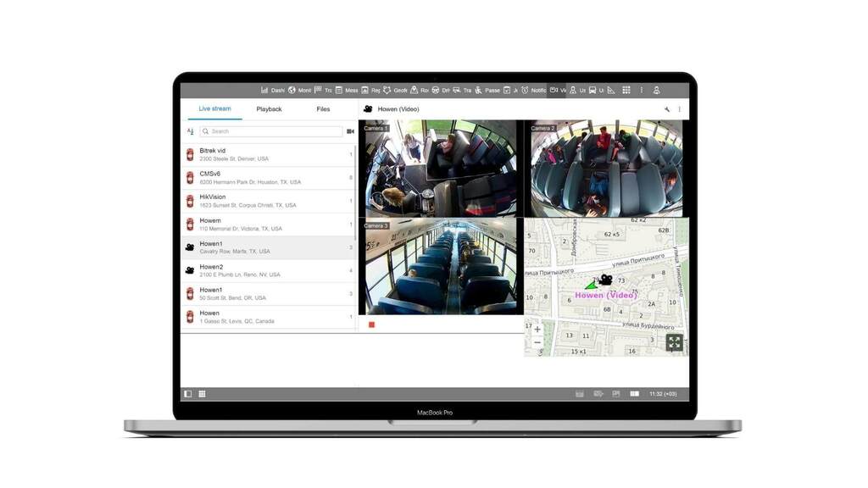868x488 pixels.
Task: Click the 11:32 (+03) time display
Action: tap(663, 394)
